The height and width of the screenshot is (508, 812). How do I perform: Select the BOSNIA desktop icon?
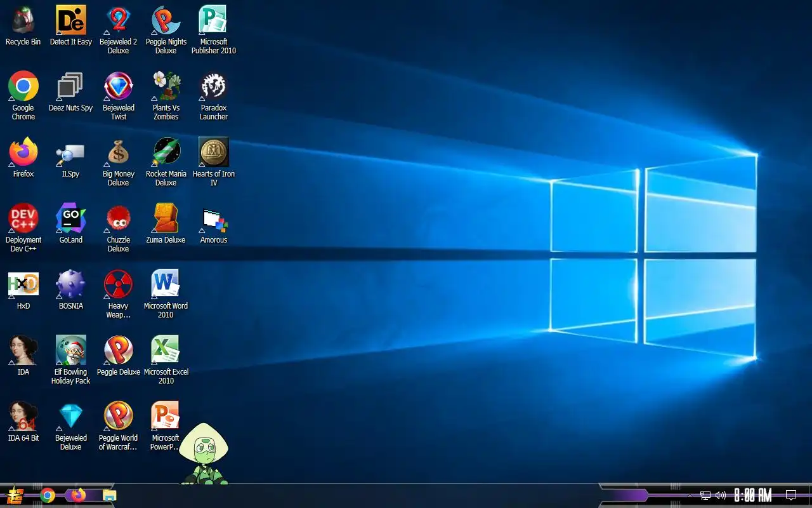tap(71, 290)
